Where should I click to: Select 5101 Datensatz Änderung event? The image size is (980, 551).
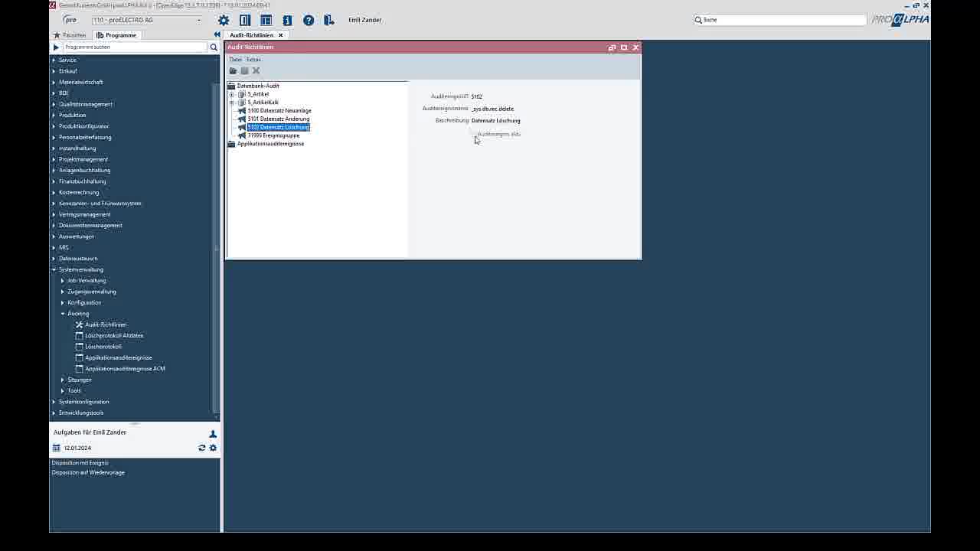(x=279, y=119)
